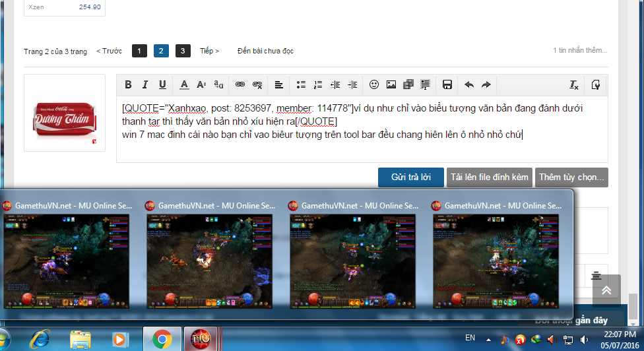Open the font family dropdown
This screenshot has height=351, width=644.
pyautogui.click(x=219, y=84)
